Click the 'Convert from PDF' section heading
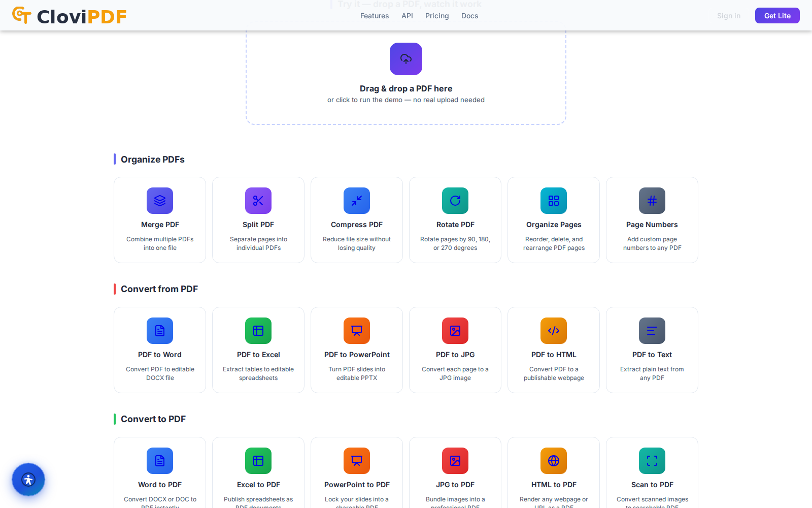Image resolution: width=812 pixels, height=508 pixels. click(159, 289)
